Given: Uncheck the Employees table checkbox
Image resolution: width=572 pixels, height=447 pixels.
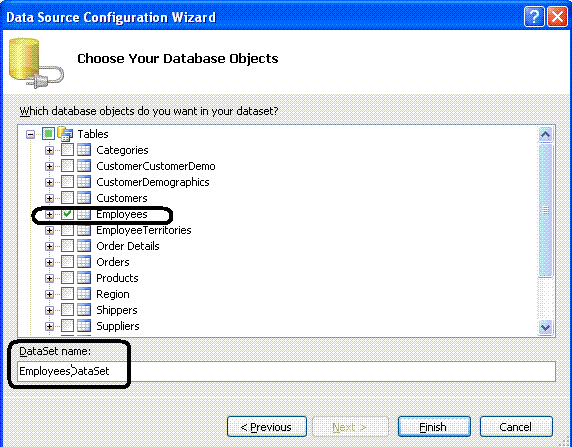Looking at the screenshot, I should point(67,214).
